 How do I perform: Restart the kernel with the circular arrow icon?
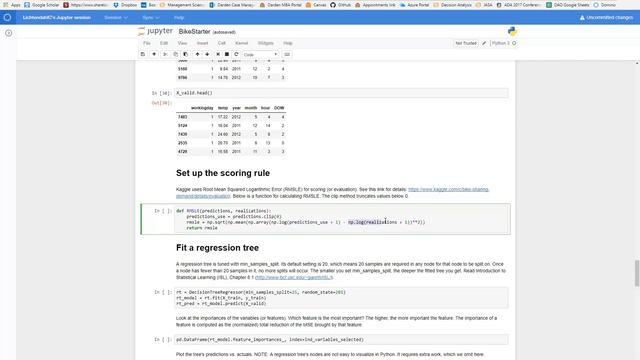point(236,54)
